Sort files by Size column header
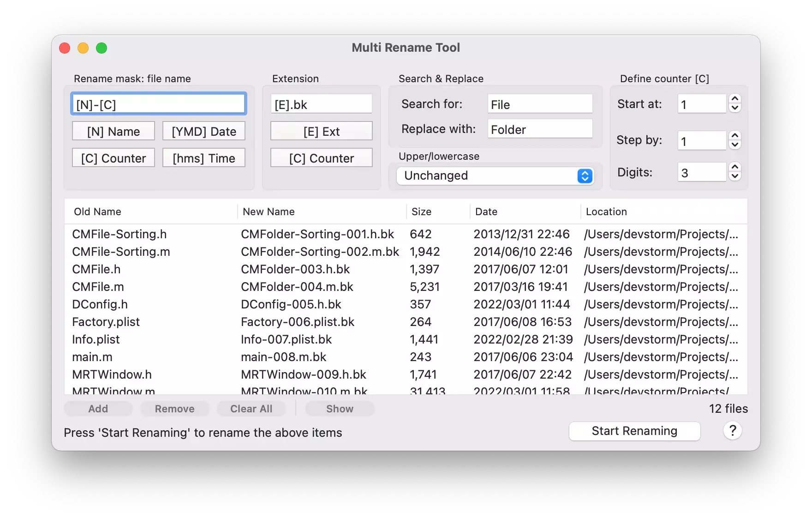The height and width of the screenshot is (519, 812). (x=421, y=212)
